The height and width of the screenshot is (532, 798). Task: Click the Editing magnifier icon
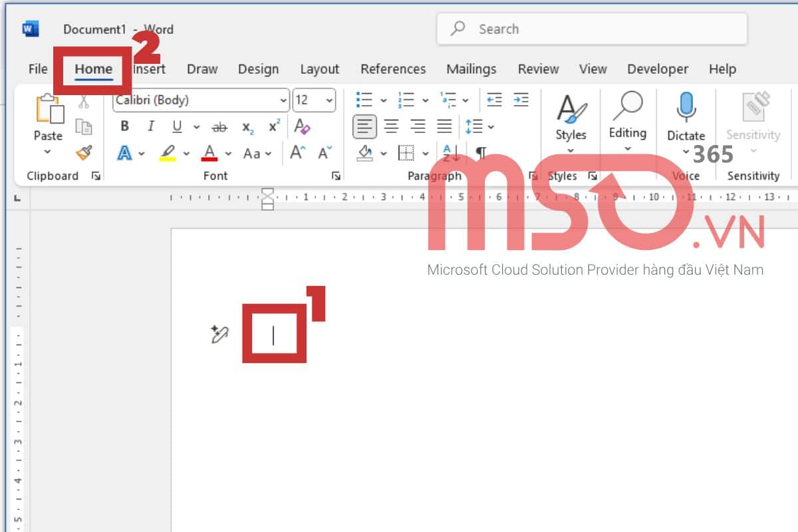point(628,106)
